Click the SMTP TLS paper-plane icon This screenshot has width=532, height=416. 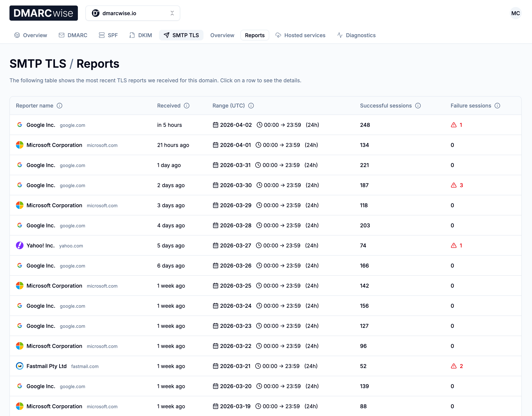coord(167,35)
